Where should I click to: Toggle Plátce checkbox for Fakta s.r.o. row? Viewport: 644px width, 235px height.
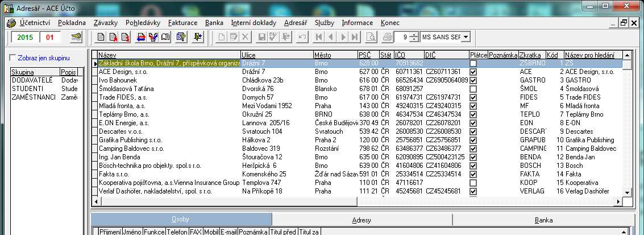[x=473, y=174]
